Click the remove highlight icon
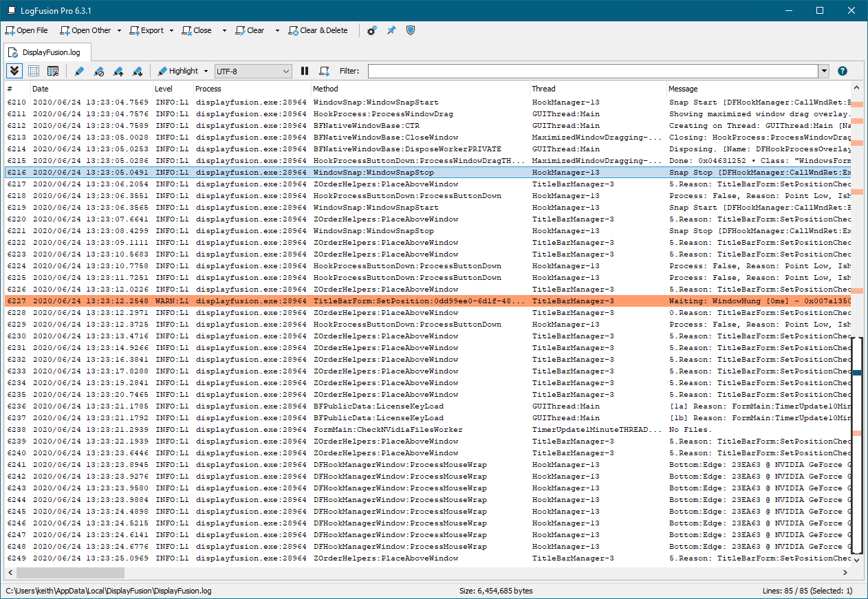 click(98, 71)
